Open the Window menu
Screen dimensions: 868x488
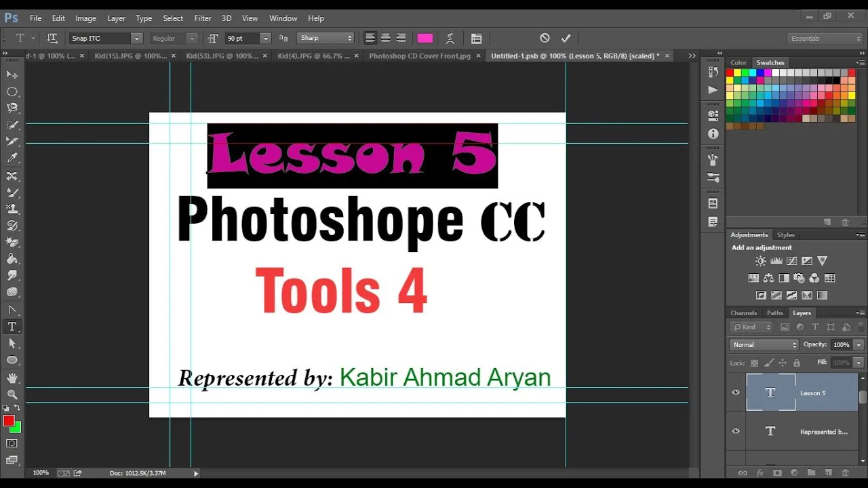tap(283, 18)
